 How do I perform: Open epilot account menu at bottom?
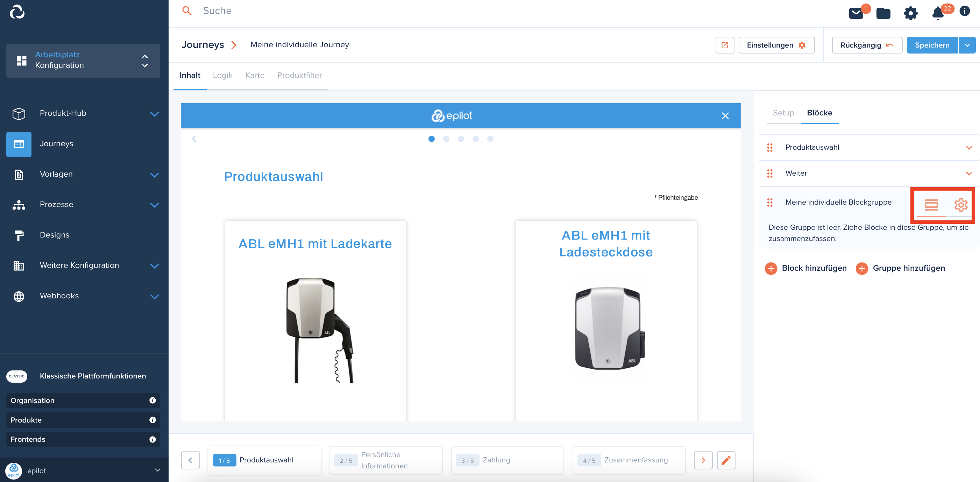(84, 470)
